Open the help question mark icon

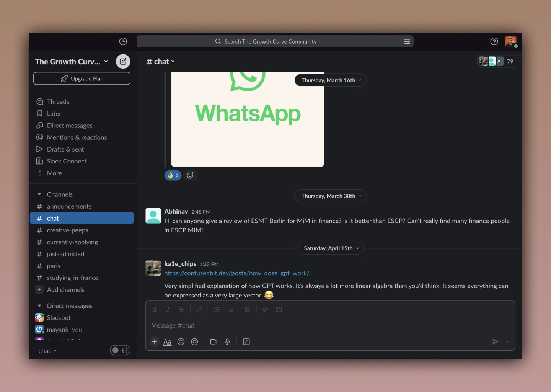click(494, 41)
